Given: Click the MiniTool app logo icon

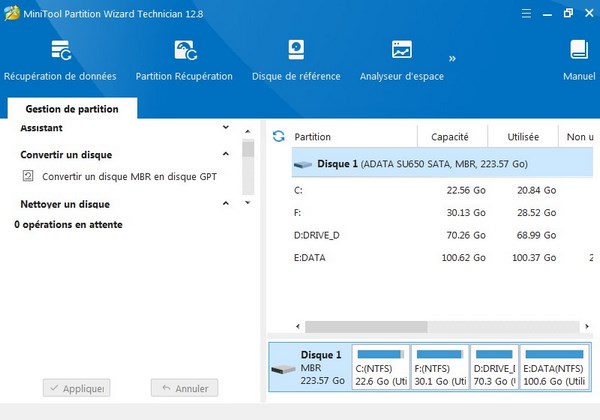Looking at the screenshot, I should point(11,13).
